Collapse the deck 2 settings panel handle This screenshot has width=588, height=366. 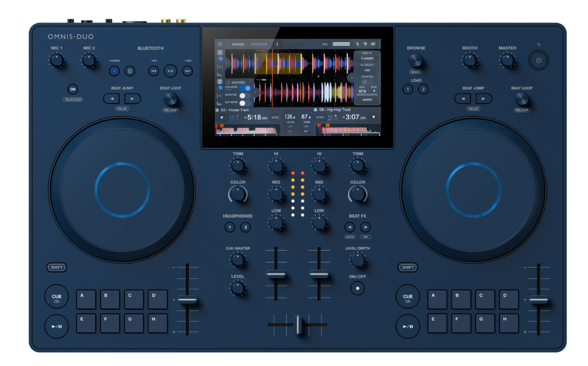pyautogui.click(x=256, y=92)
